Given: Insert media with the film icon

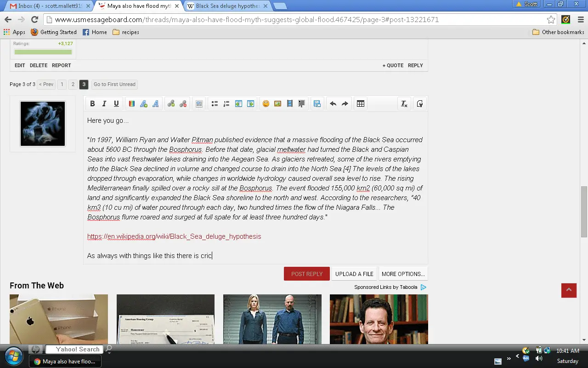Looking at the screenshot, I should (x=290, y=104).
